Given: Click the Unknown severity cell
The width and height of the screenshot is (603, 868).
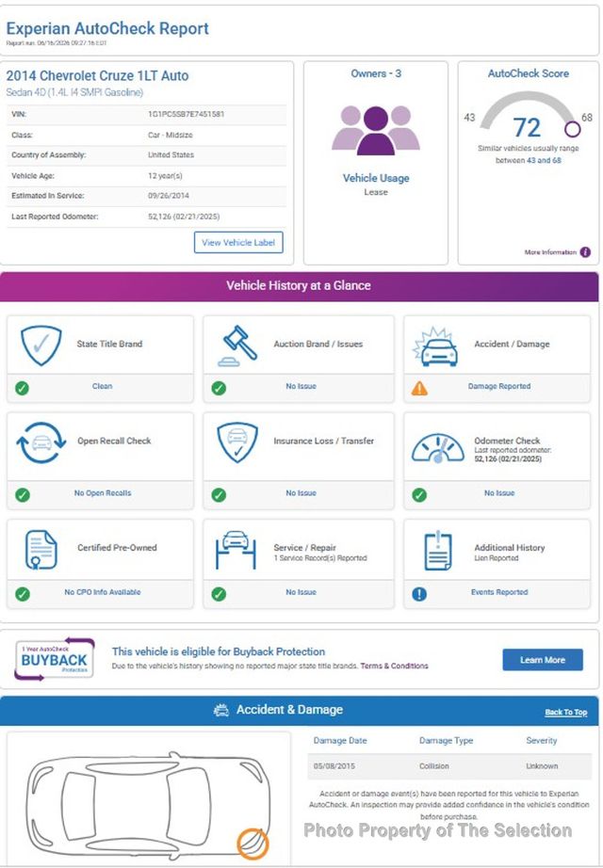Looking at the screenshot, I should pyautogui.click(x=542, y=766).
